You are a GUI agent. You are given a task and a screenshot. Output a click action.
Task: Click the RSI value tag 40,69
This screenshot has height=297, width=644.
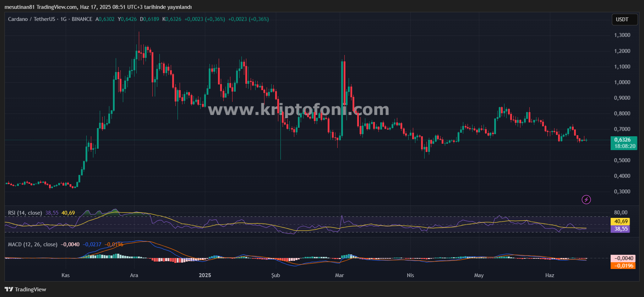click(x=620, y=221)
